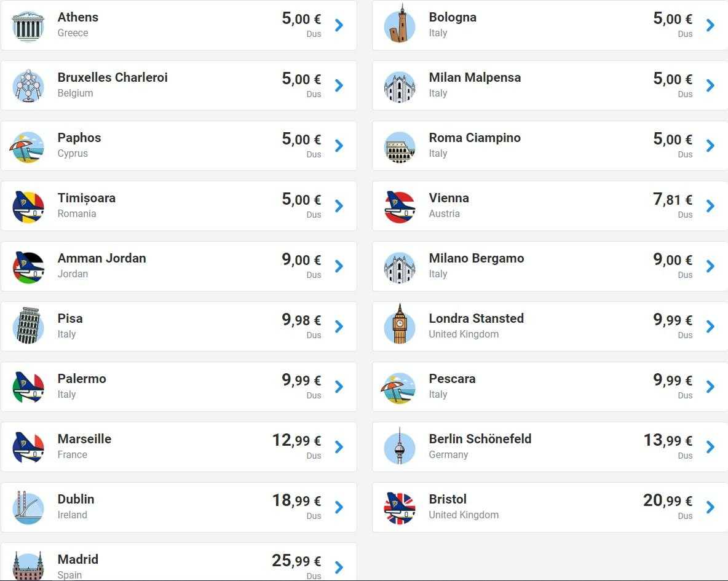Click the Dublin bridge icon
Image resolution: width=728 pixels, height=581 pixels.
coord(28,508)
